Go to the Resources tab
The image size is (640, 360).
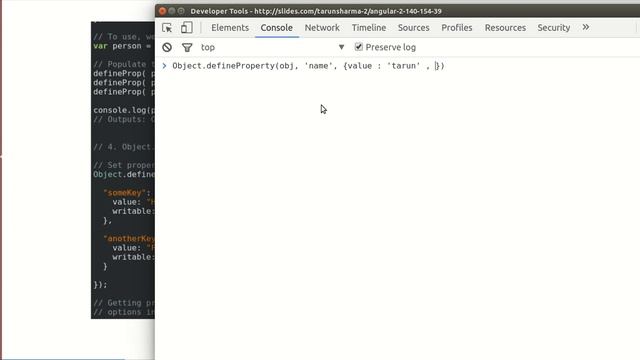point(505,28)
